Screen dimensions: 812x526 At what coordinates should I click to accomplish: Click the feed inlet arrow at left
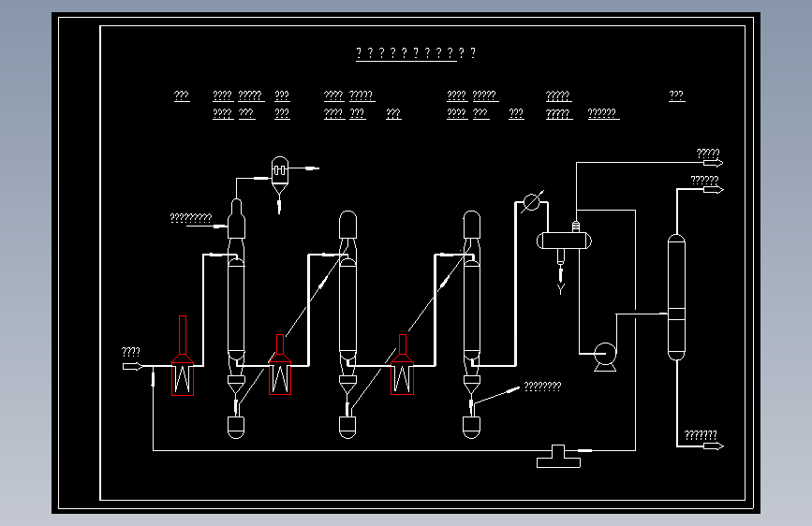tap(133, 367)
